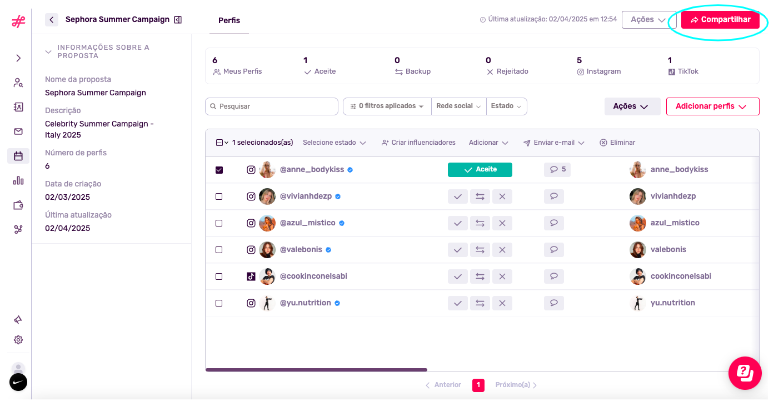Open comments with 5 on anne_bodykiss row
The height and width of the screenshot is (407, 782).
tap(558, 170)
